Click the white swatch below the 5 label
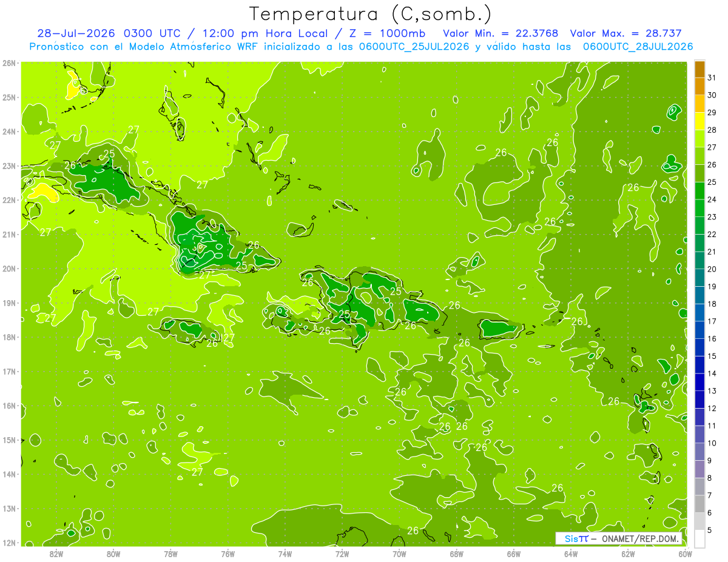Image resolution: width=728 pixels, height=562 pixels. [699, 538]
